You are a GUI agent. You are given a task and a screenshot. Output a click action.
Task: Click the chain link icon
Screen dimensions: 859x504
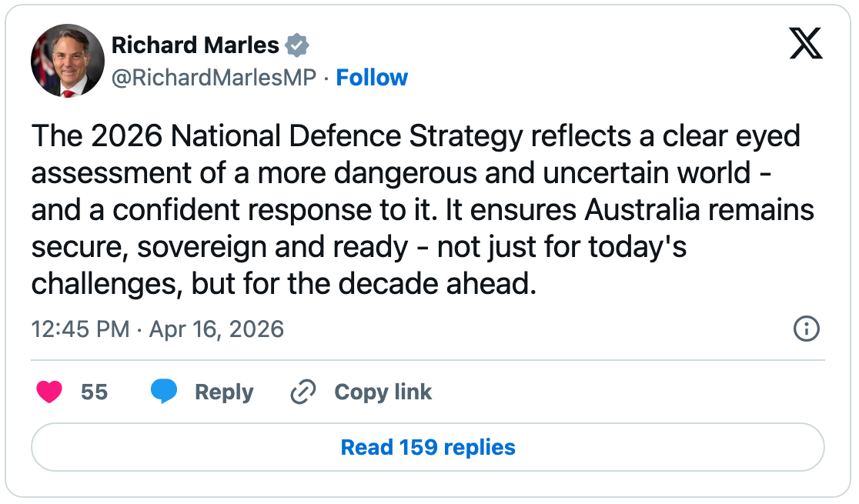(x=302, y=392)
